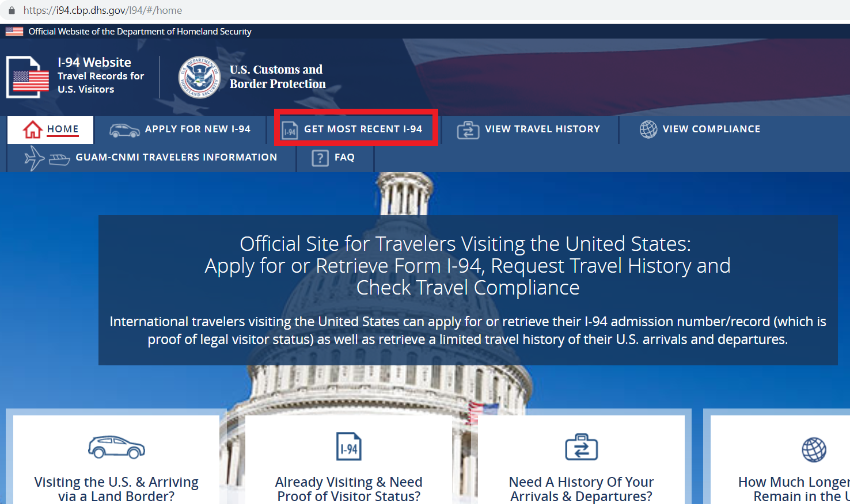
Task: Click the red house Home icon
Action: click(x=32, y=129)
